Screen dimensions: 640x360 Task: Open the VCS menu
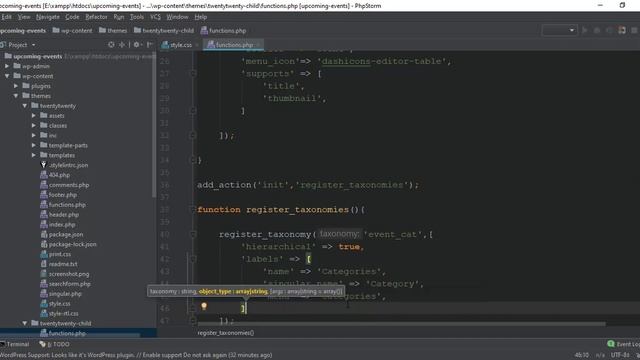pos(156,17)
